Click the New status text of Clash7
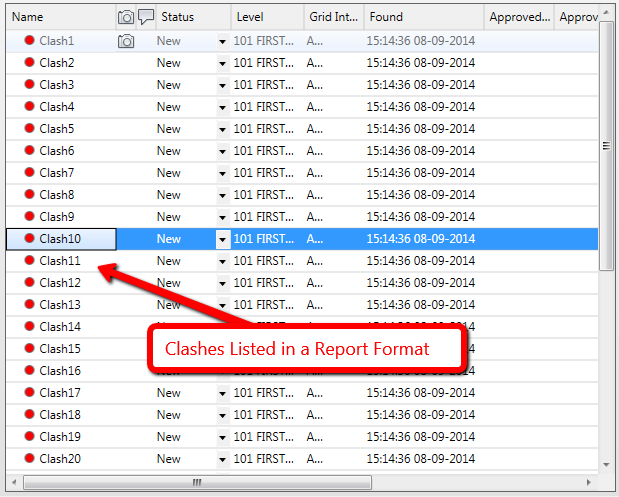The image size is (619, 497). [169, 173]
